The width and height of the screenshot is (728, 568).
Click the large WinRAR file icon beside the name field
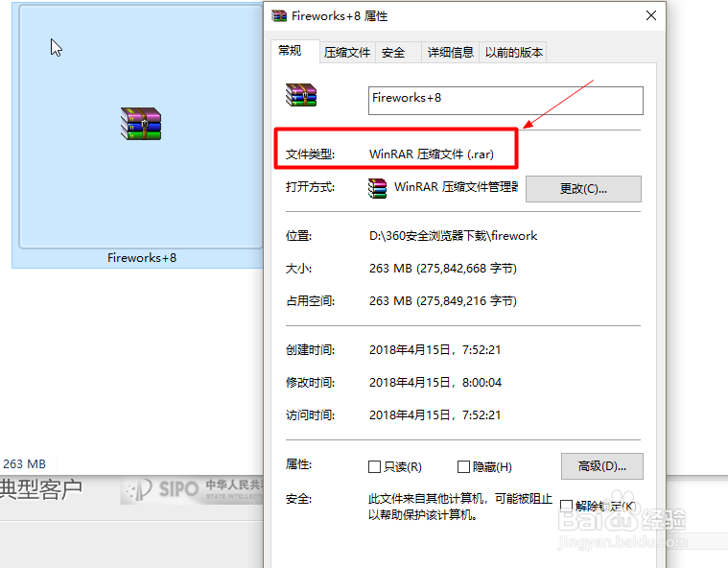click(x=301, y=95)
